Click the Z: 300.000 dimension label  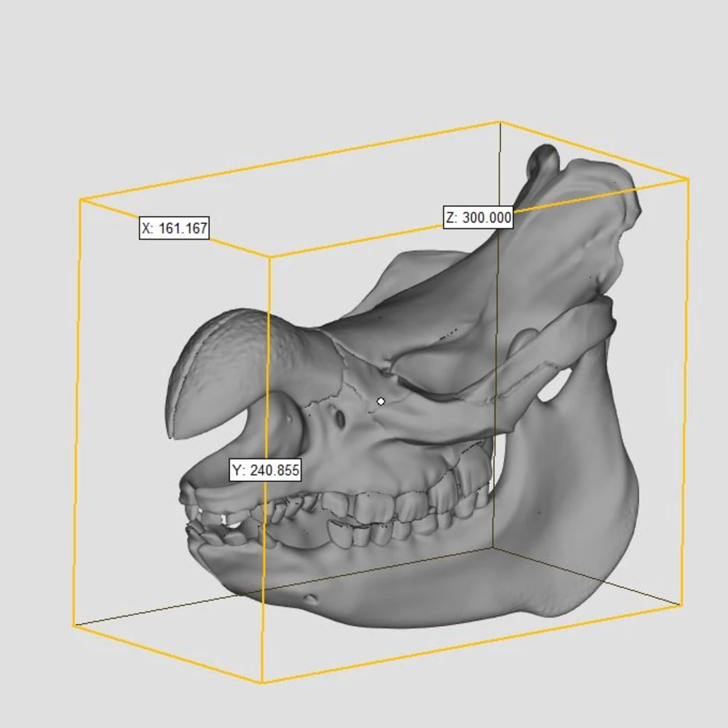coord(478,217)
